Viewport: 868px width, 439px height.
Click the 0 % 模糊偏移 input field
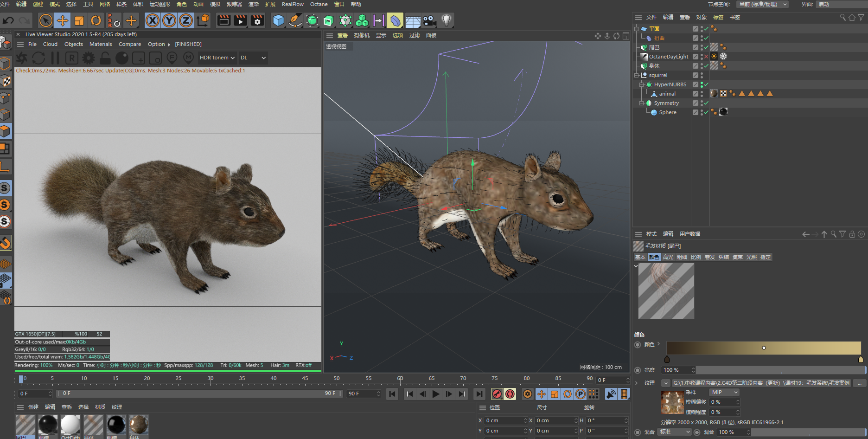click(725, 402)
